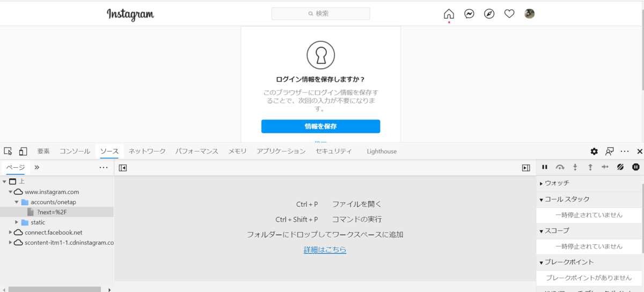
Task: Open the Explore compass icon
Action: click(489, 14)
